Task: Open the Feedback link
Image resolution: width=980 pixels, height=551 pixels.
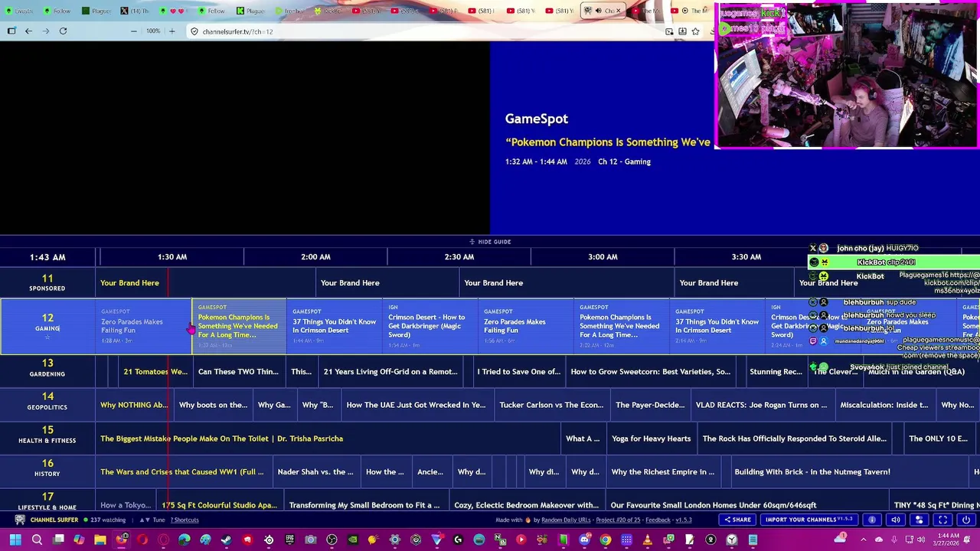Action: pos(658,520)
